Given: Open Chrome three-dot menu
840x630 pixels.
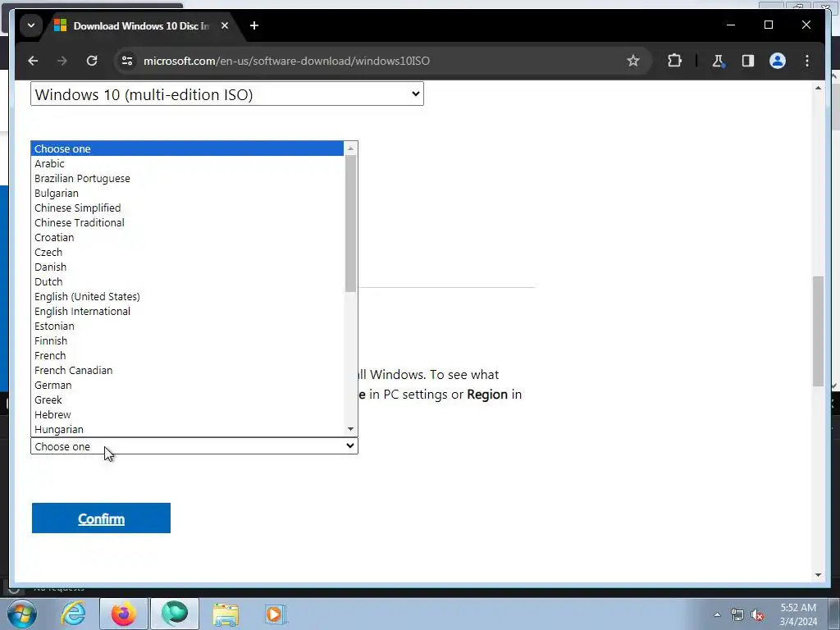Looking at the screenshot, I should (x=807, y=61).
